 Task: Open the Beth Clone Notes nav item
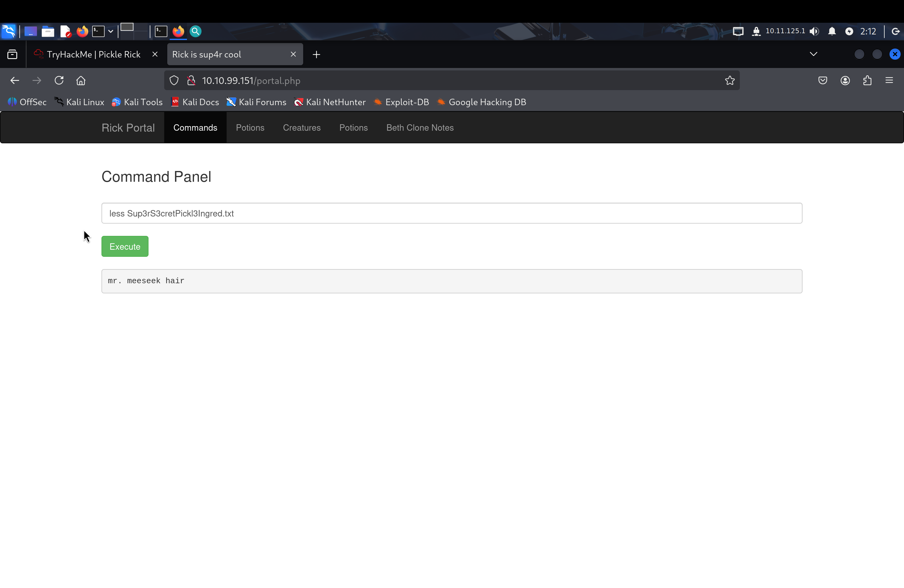[x=420, y=128]
